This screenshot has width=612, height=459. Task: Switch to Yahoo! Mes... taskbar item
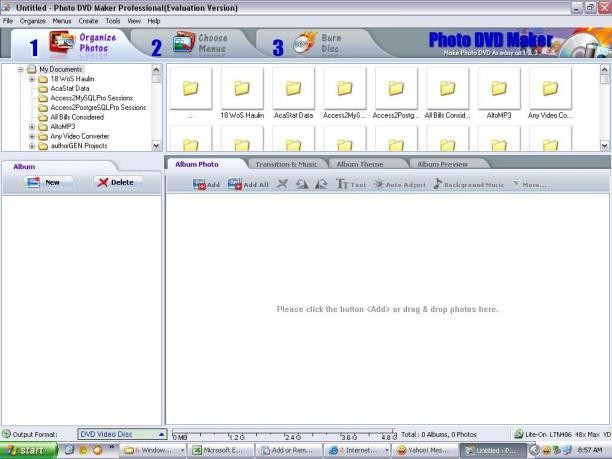pyautogui.click(x=425, y=450)
